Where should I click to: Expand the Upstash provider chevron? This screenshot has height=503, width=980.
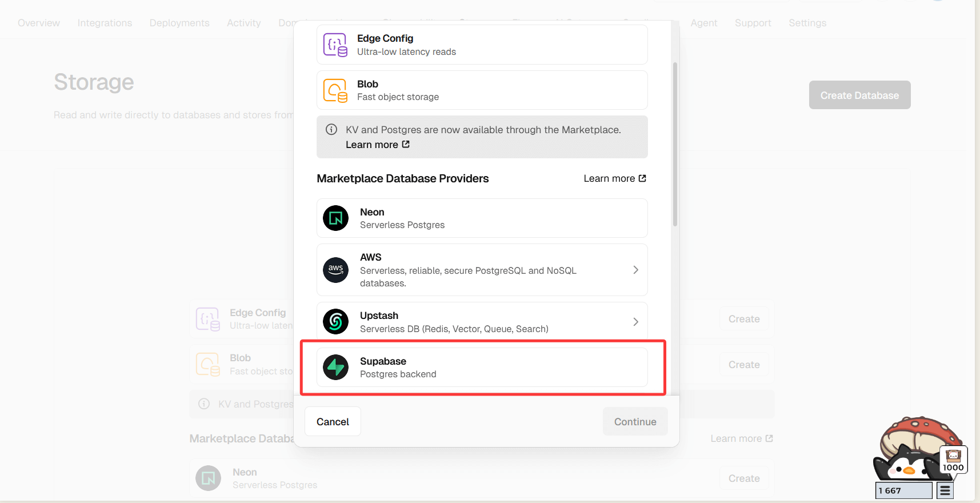[635, 322]
